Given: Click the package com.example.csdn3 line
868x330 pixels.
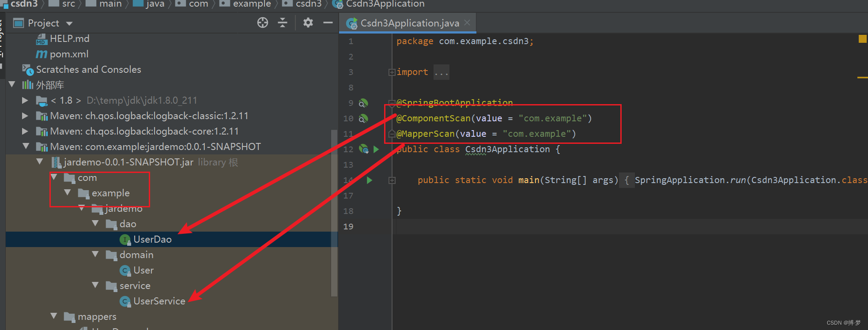Looking at the screenshot, I should pyautogui.click(x=465, y=41).
